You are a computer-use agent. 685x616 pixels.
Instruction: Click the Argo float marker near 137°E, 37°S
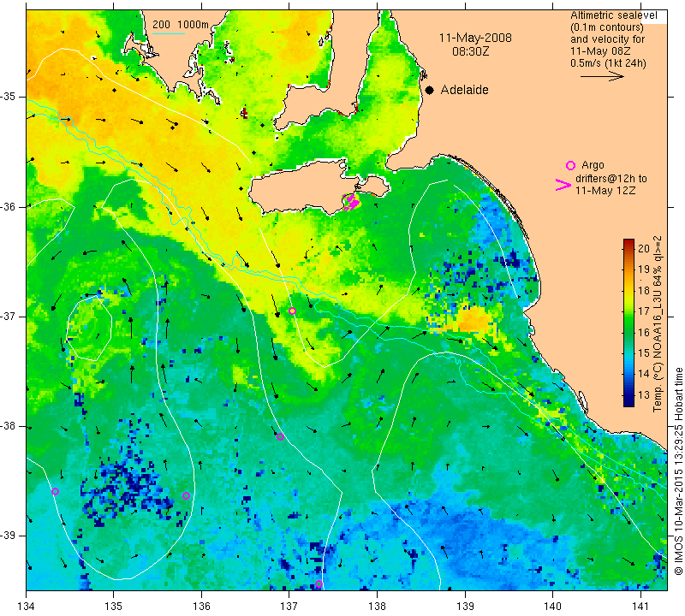coord(292,311)
